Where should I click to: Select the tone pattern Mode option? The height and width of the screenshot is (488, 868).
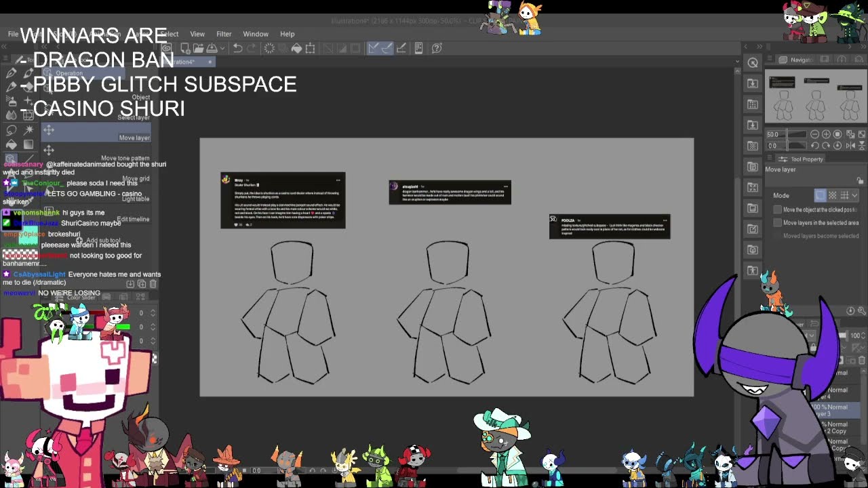(x=833, y=195)
